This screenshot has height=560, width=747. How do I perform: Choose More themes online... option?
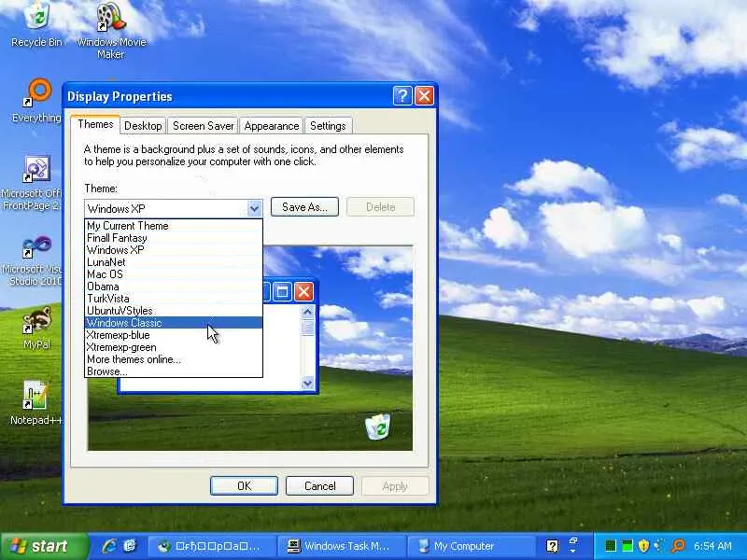pos(174,359)
